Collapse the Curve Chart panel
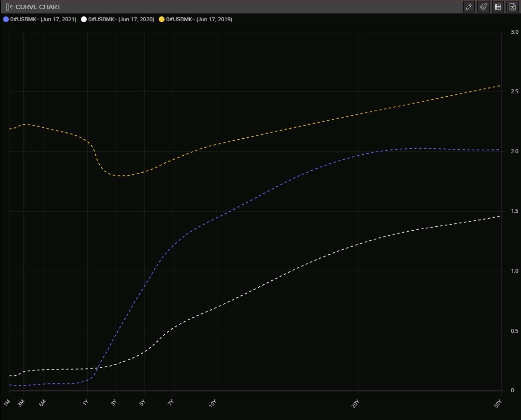The image size is (521, 420). click(x=9, y=7)
